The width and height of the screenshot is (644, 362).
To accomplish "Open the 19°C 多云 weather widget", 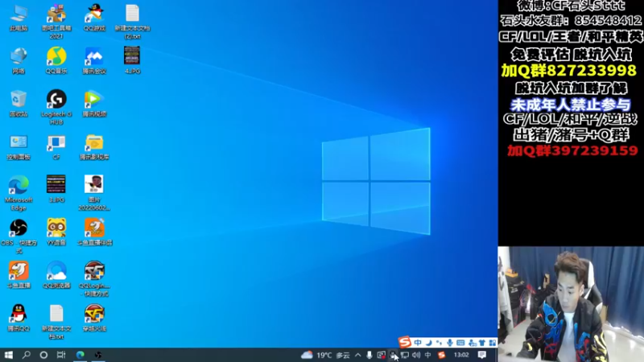I will click(325, 355).
